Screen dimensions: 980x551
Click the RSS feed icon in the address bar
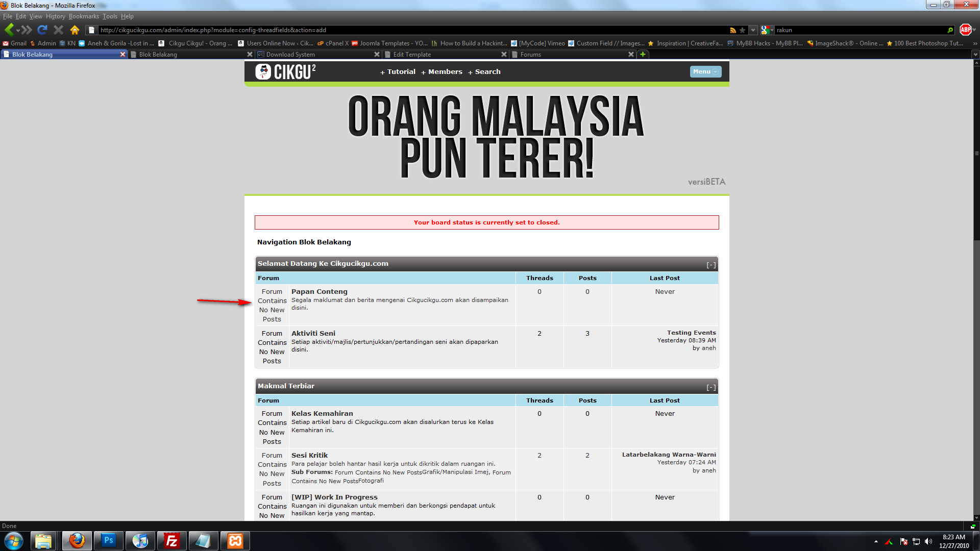(x=733, y=30)
